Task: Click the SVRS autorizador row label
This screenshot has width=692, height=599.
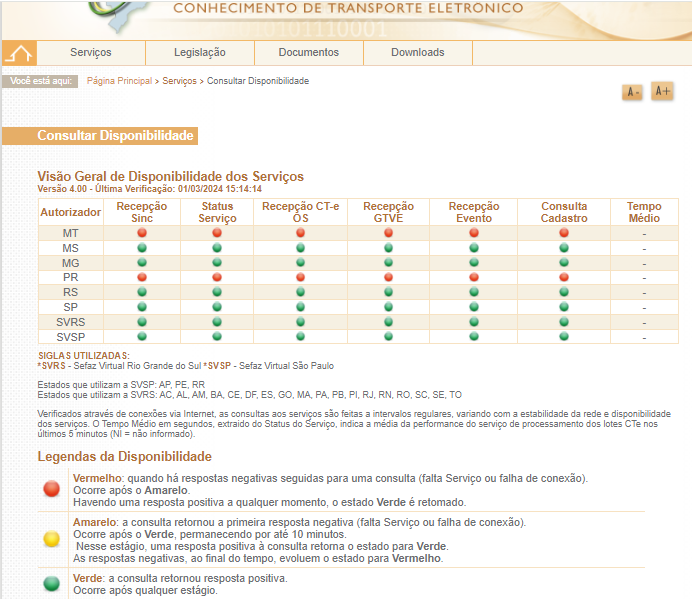Action: pyautogui.click(x=71, y=322)
